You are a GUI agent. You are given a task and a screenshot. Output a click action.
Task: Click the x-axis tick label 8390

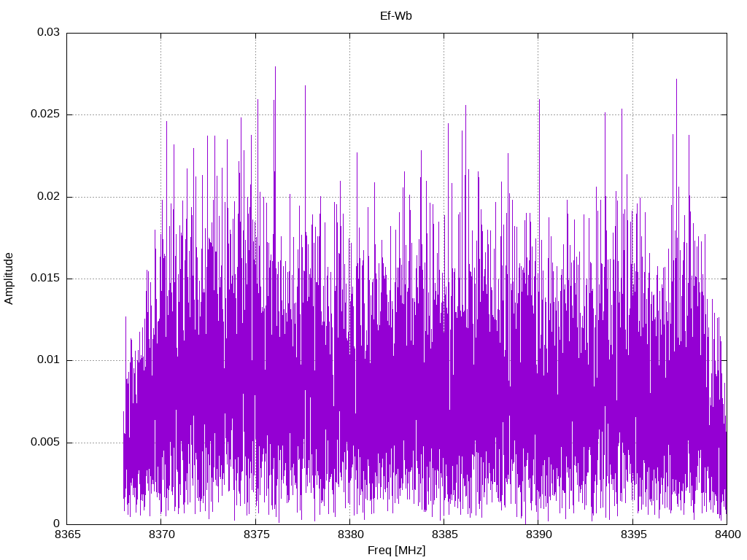(x=539, y=534)
